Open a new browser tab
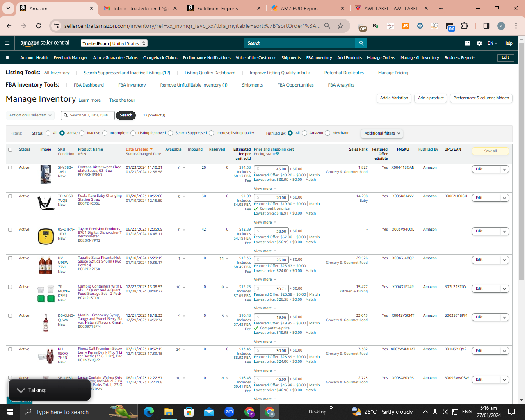525x420 pixels. pos(441,8)
